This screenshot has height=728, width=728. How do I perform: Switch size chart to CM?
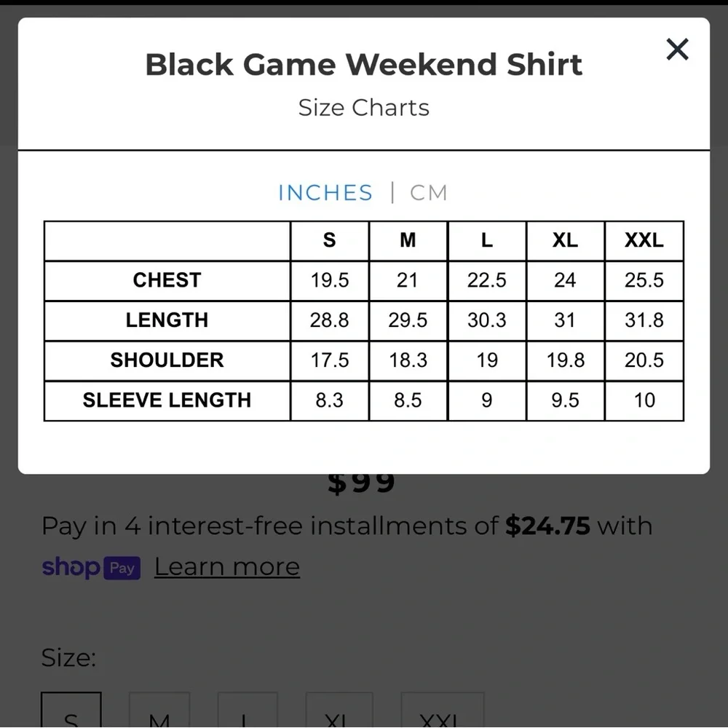429,193
